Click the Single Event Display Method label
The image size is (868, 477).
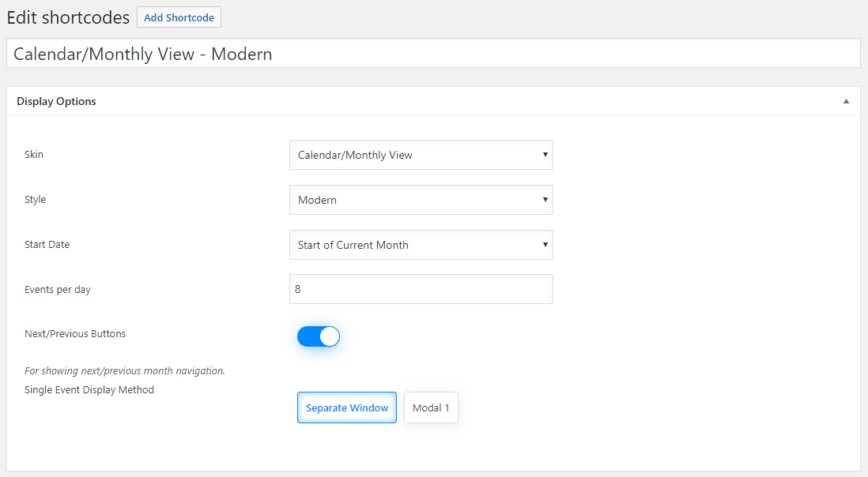tap(89, 389)
